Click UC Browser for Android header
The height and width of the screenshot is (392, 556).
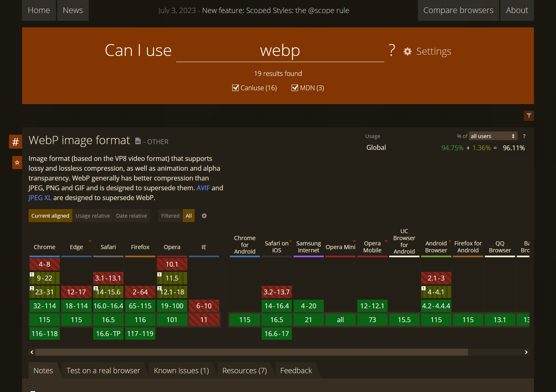coord(404,241)
